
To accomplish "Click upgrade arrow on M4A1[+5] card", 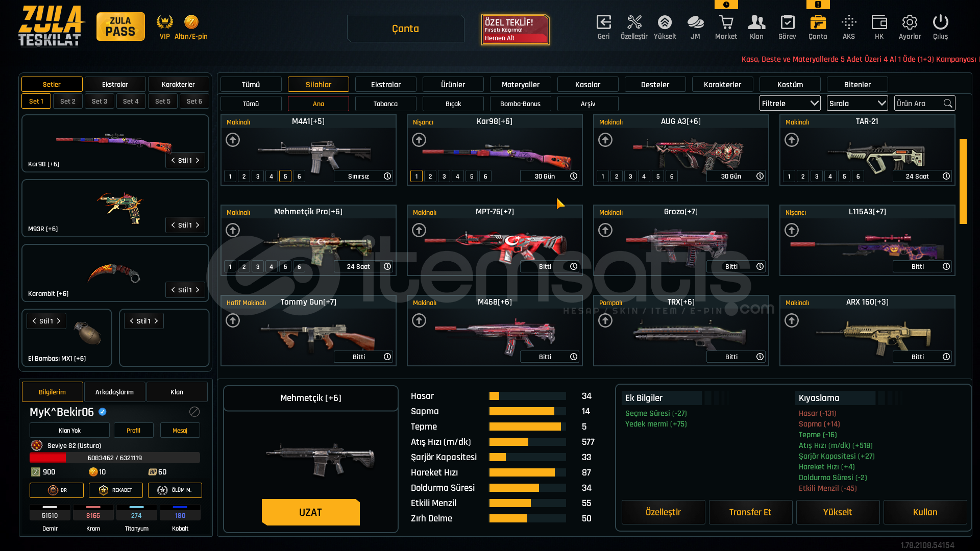I will pyautogui.click(x=233, y=140).
